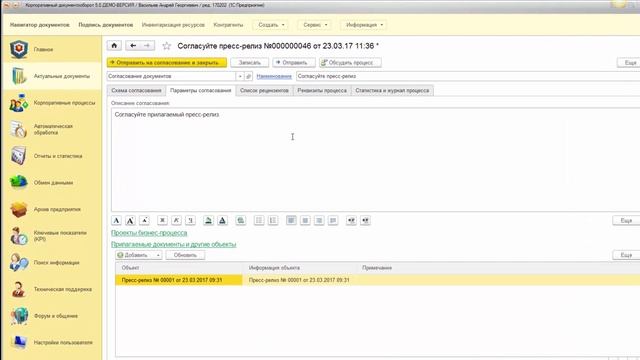Increase paragraph indent
The height and width of the screenshot is (360, 640).
[365, 220]
